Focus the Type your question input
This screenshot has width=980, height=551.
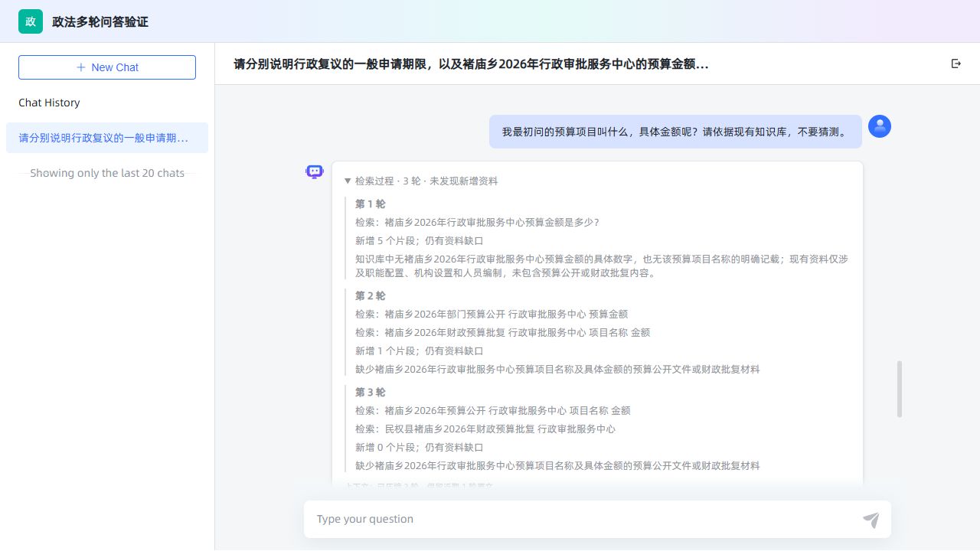pyautogui.click(x=586, y=519)
